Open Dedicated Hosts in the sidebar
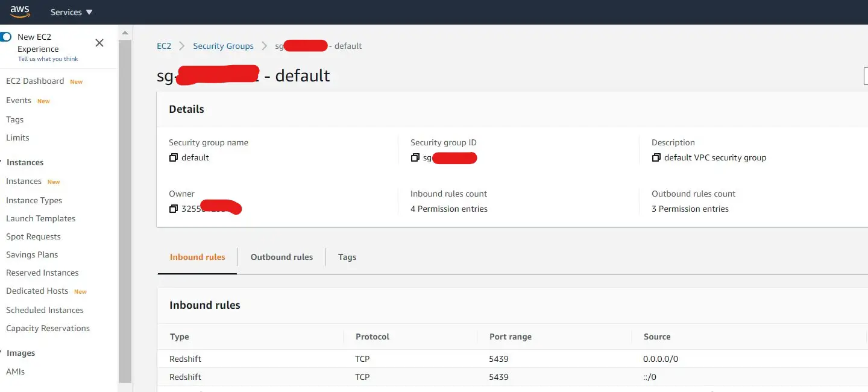The height and width of the screenshot is (392, 868). click(37, 291)
